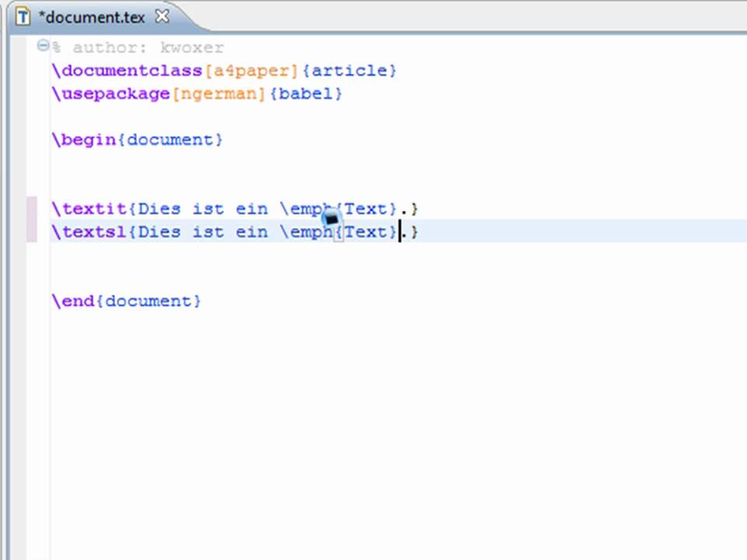Click the \usepackage command
The image size is (747, 560).
[x=111, y=93]
